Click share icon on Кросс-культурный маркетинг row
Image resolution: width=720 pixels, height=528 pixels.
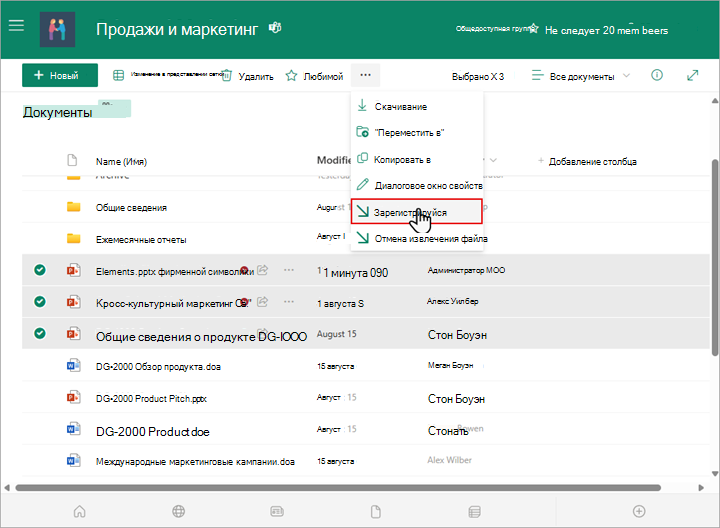click(x=262, y=302)
